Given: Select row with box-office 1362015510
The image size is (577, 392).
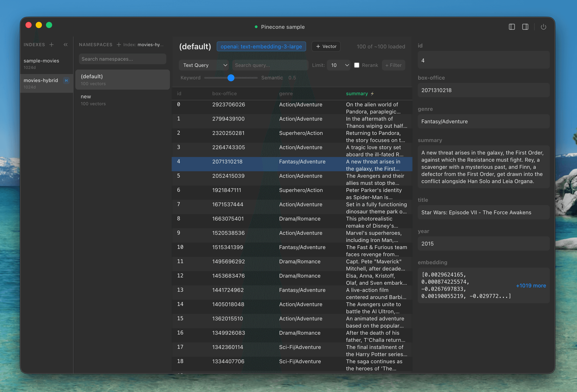Looking at the screenshot, I should (292, 322).
